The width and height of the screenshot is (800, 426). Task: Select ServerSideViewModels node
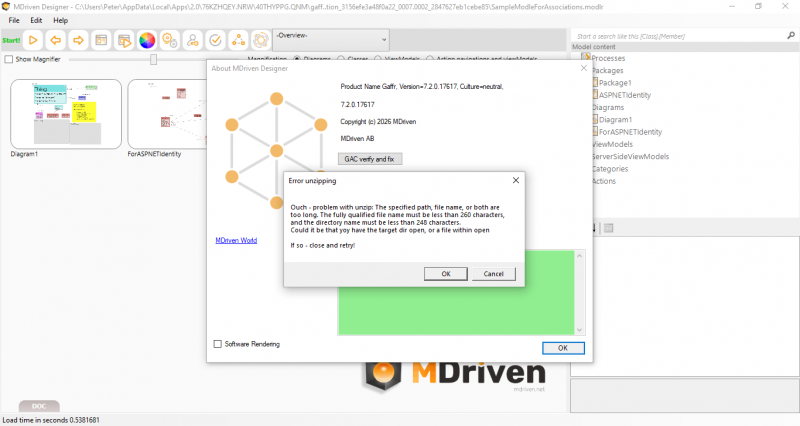pyautogui.click(x=630, y=156)
